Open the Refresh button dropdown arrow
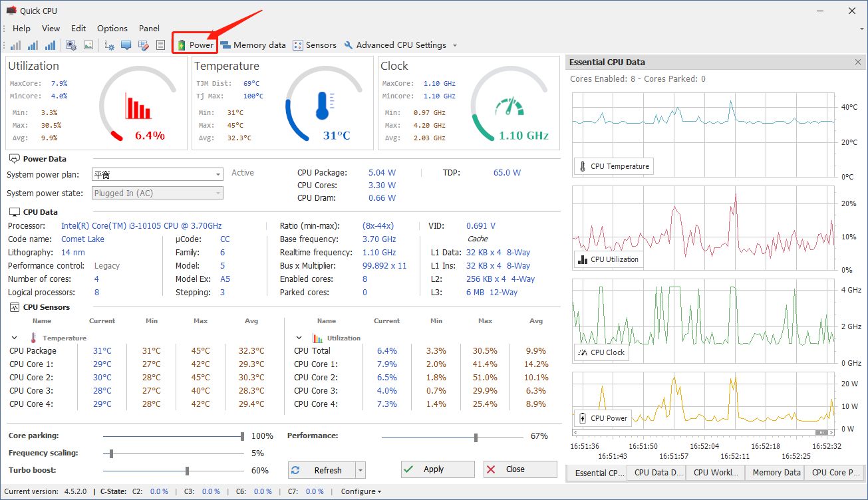The width and height of the screenshot is (868, 500). [361, 470]
